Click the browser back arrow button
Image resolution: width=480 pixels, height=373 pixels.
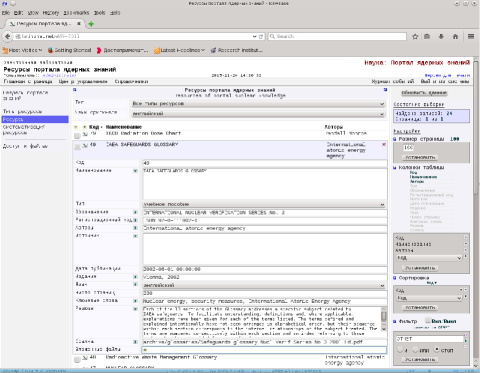pyautogui.click(x=7, y=36)
